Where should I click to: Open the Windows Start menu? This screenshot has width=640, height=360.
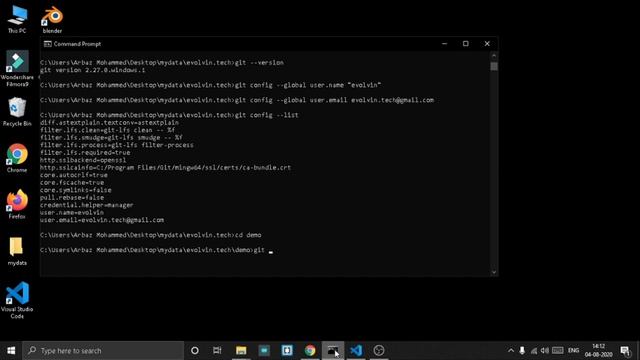[x=11, y=351]
